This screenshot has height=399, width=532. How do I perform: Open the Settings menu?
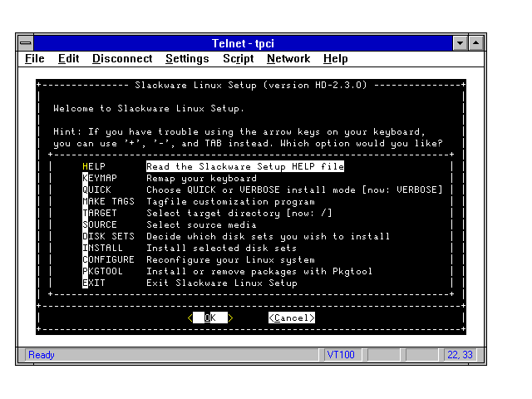[187, 59]
